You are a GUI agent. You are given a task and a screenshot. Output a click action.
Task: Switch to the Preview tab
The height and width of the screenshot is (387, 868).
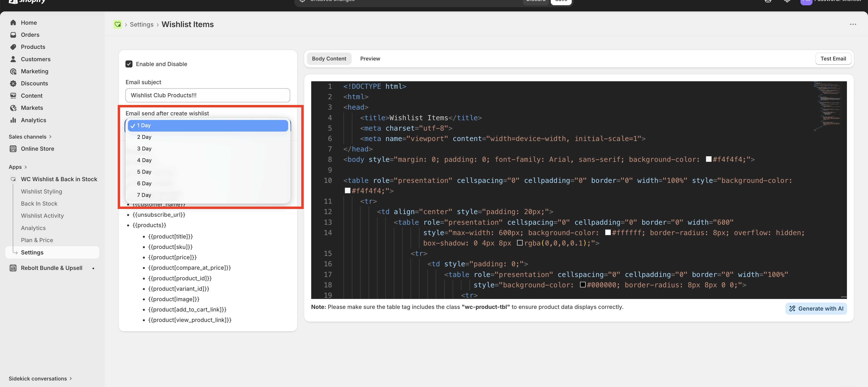pos(370,59)
